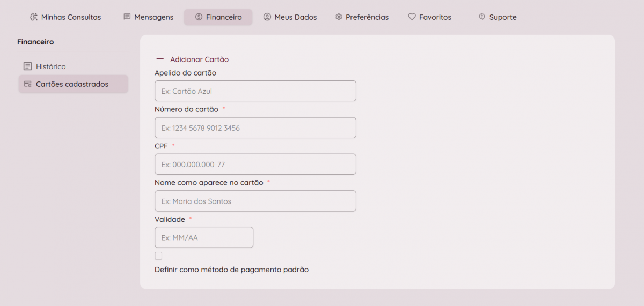644x306 pixels.
Task: Collapse section using the minus icon
Action: (x=160, y=59)
